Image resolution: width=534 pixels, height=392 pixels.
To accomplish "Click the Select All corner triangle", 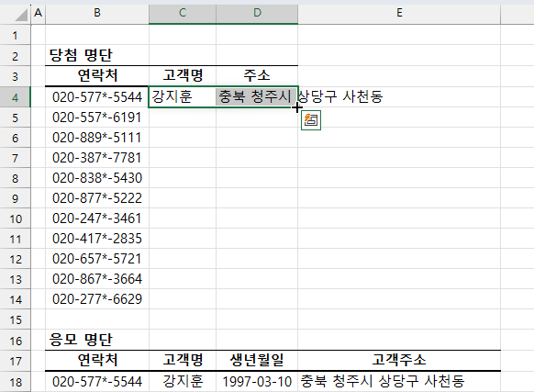I will point(21,15).
